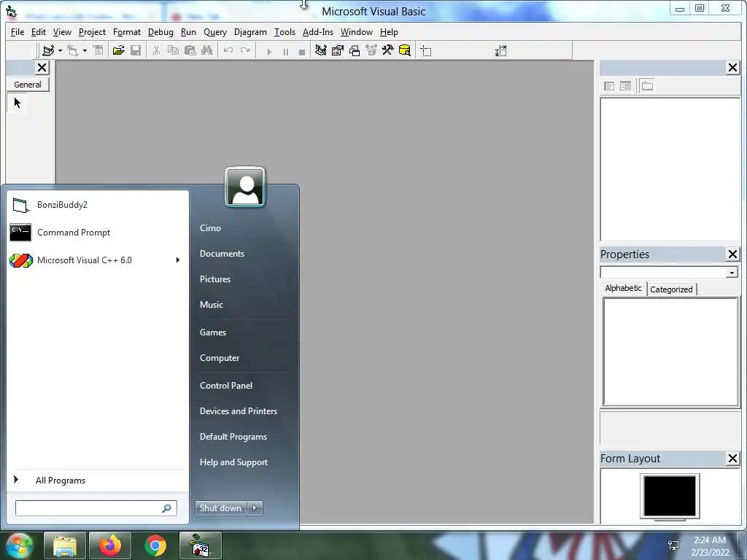Open the Tools menu
This screenshot has width=747, height=560.
coord(285,32)
